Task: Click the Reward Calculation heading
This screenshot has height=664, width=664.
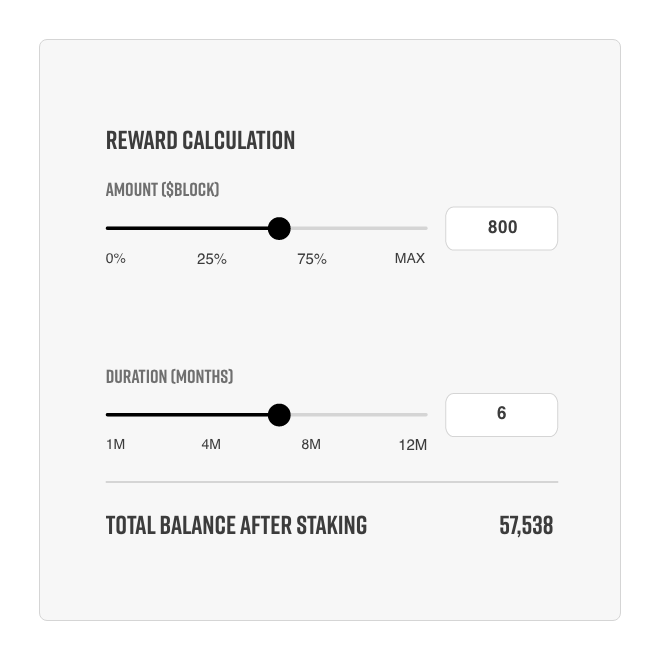Action: 200,141
